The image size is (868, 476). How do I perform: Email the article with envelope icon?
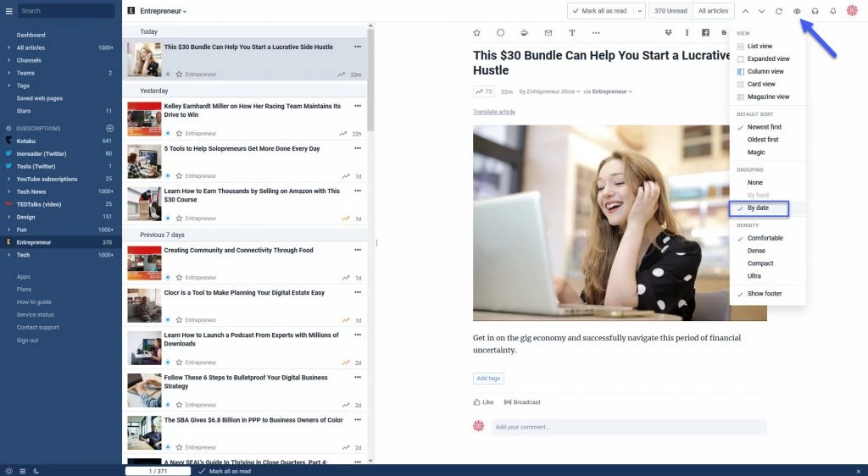pyautogui.click(x=548, y=33)
